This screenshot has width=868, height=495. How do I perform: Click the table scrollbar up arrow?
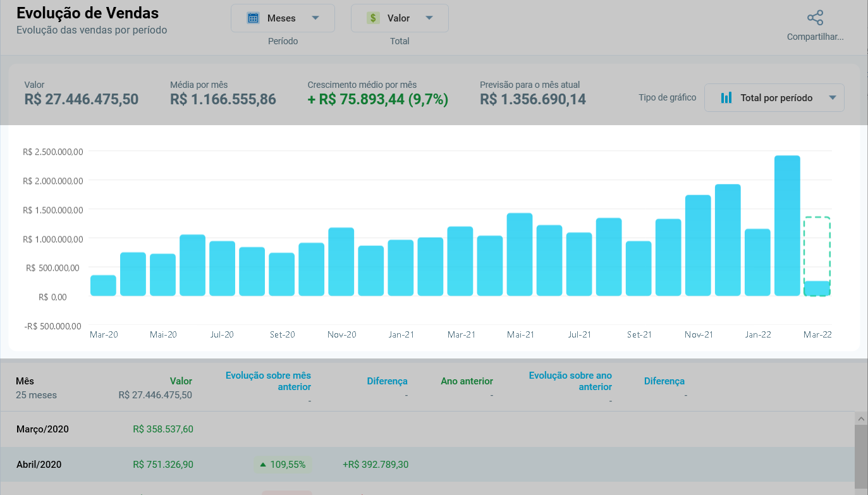coord(861,419)
